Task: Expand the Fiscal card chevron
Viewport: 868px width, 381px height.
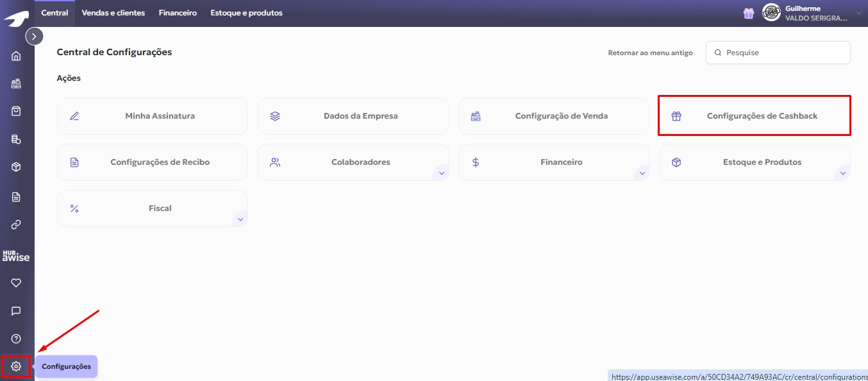Action: (240, 219)
